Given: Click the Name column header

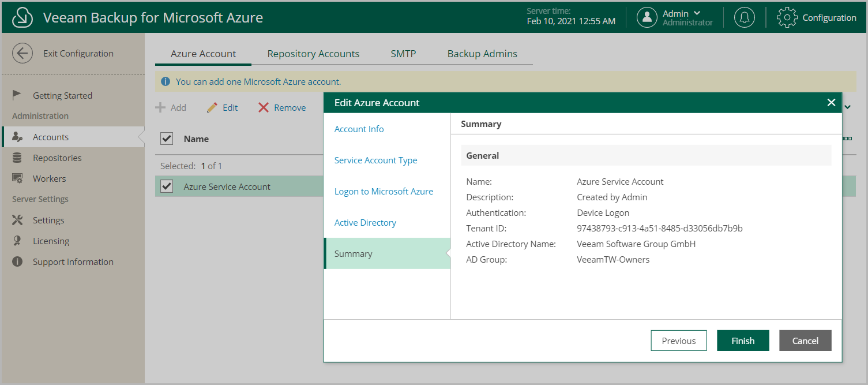Looking at the screenshot, I should coord(196,139).
